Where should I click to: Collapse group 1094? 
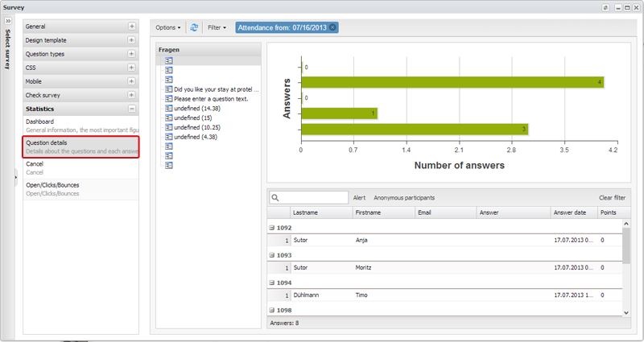(271, 282)
